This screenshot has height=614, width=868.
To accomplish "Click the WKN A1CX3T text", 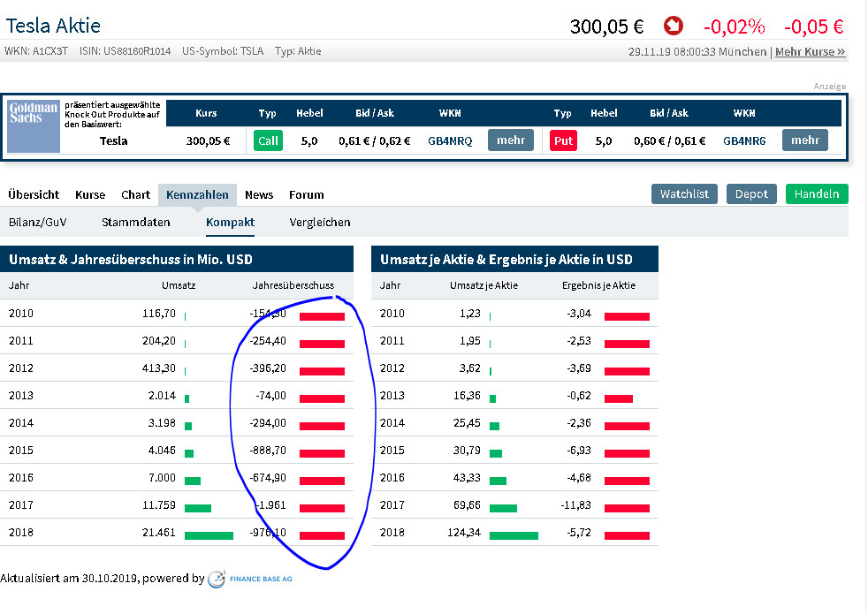I will coord(36,51).
